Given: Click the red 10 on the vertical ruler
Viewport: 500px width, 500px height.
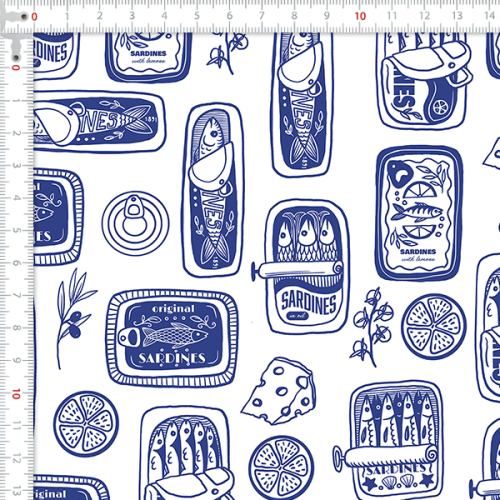Looking at the screenshot, I should (16, 394).
